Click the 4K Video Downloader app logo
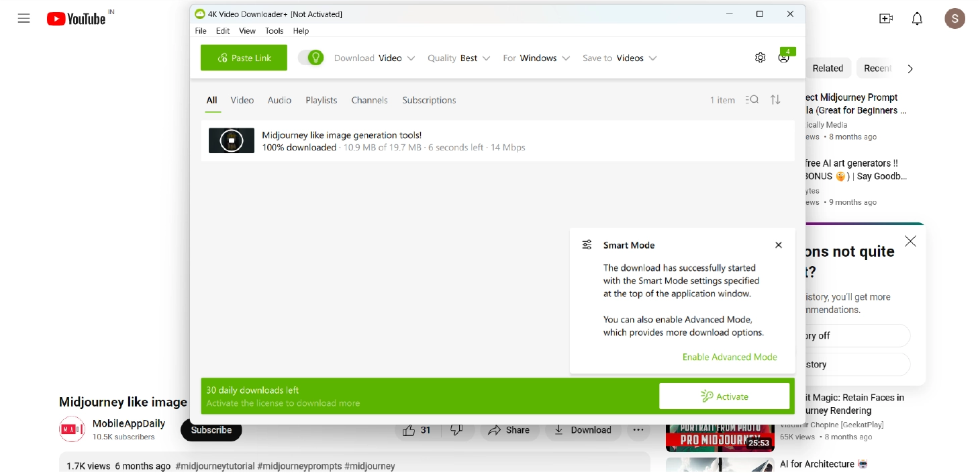The image size is (980, 473). (x=199, y=14)
